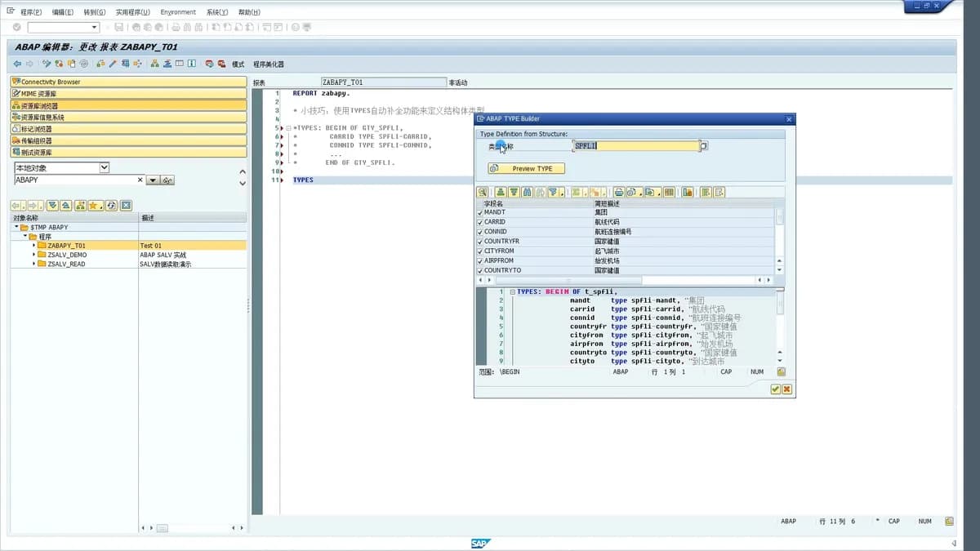Open the Connectivity Browser panel

[x=128, y=82]
